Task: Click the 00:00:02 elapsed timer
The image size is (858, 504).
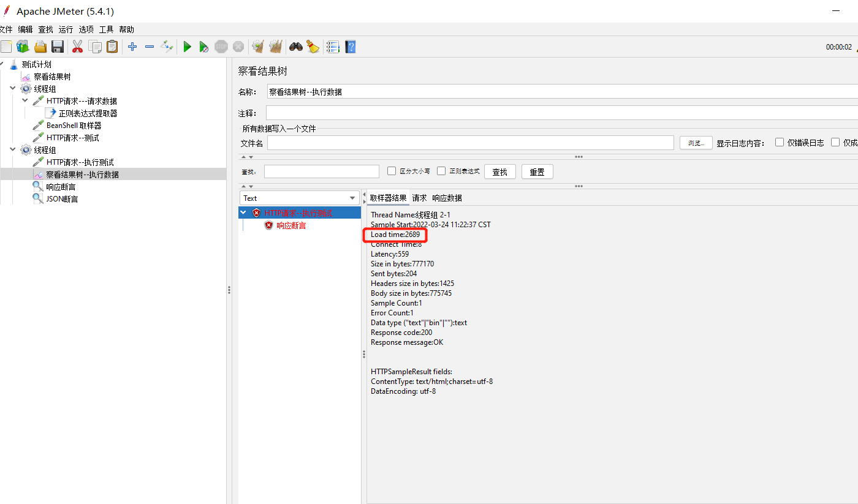Action: pos(839,47)
